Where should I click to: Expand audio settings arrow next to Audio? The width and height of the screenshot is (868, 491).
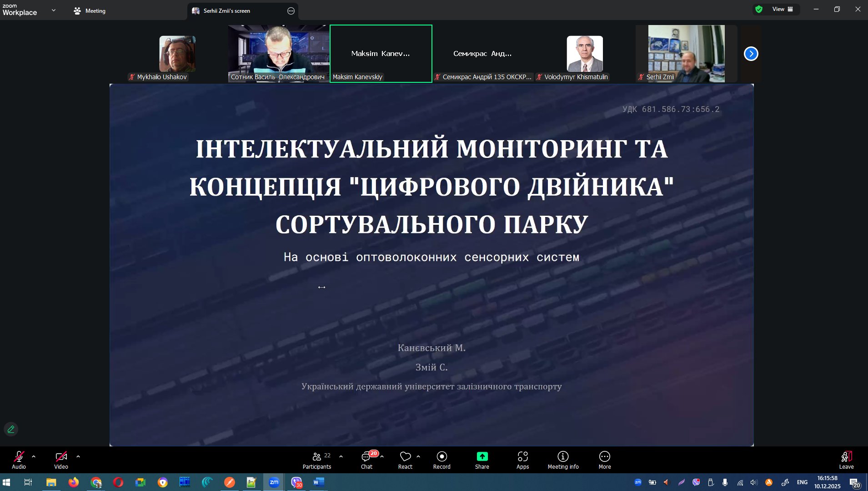point(34,456)
